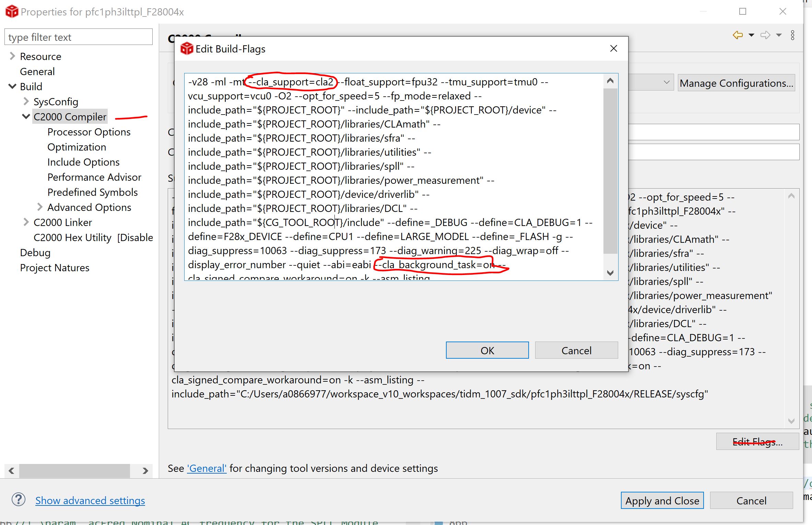Open the three-dot view menu icon
Viewport: 812px width, 525px height.
792,35
